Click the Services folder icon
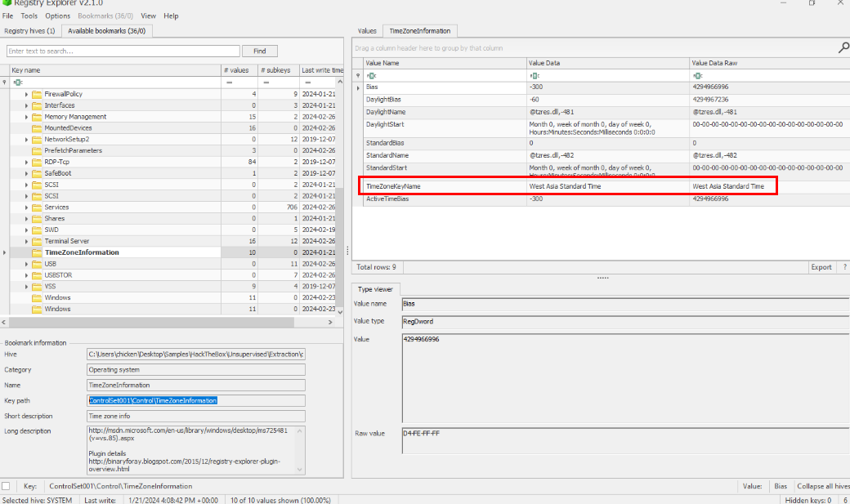Image resolution: width=850 pixels, height=504 pixels. [37, 207]
